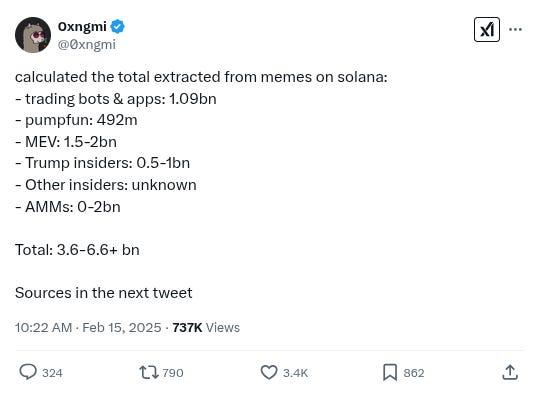Open the 0xngmi display name link

coord(82,26)
